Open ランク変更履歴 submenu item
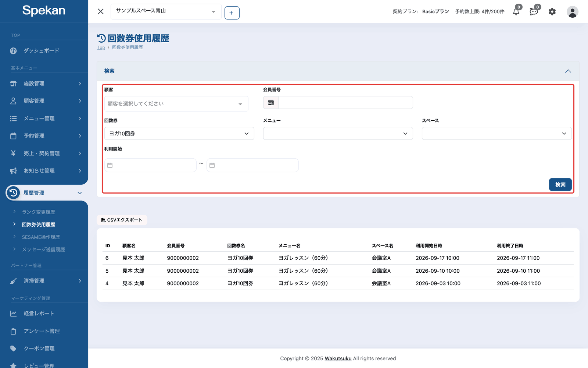Viewport: 588px width, 368px height. (39, 212)
